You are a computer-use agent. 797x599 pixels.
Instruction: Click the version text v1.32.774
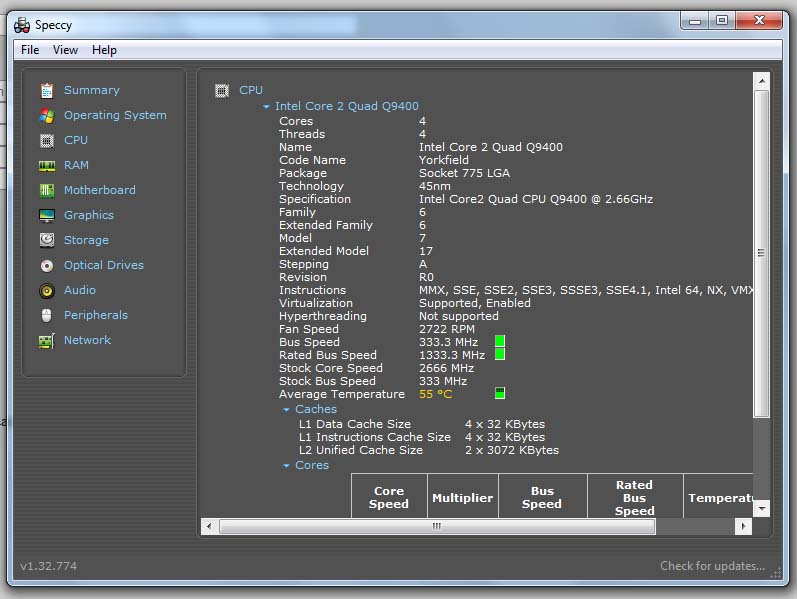[x=48, y=566]
